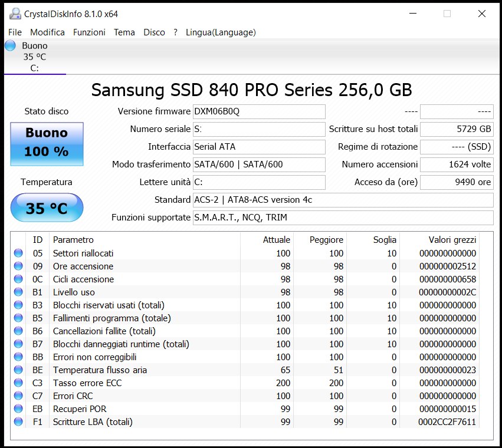This screenshot has height=448, width=502.
Task: Click status orb for Errori non correggibili row
Action: point(18,357)
